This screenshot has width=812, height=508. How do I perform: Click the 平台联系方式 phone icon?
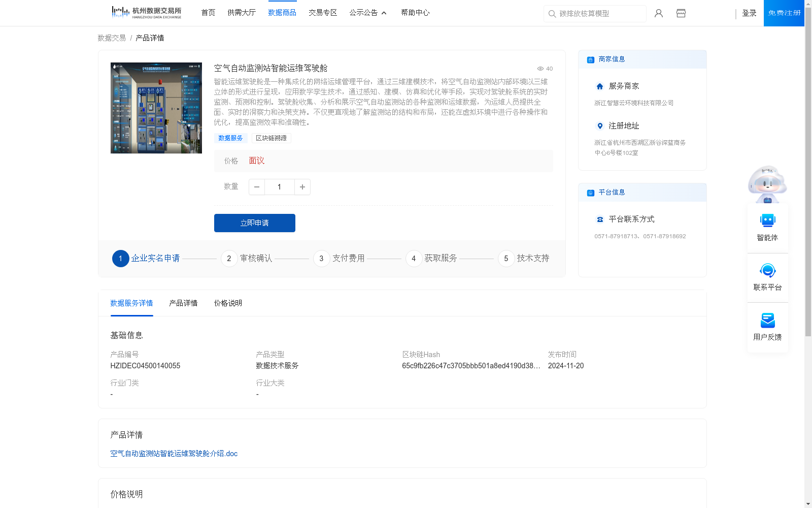(x=600, y=219)
